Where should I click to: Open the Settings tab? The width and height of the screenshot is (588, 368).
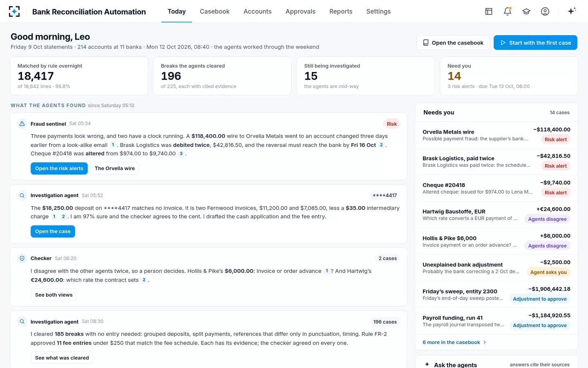click(379, 11)
